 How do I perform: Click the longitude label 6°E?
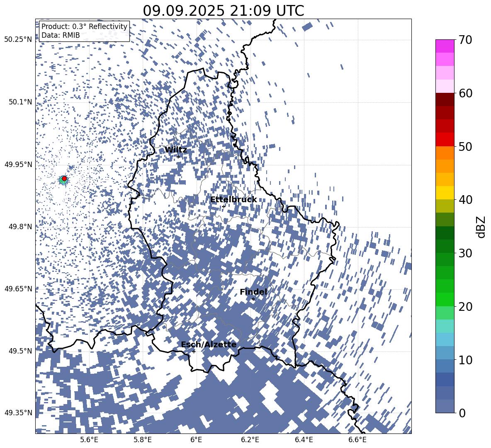click(196, 440)
